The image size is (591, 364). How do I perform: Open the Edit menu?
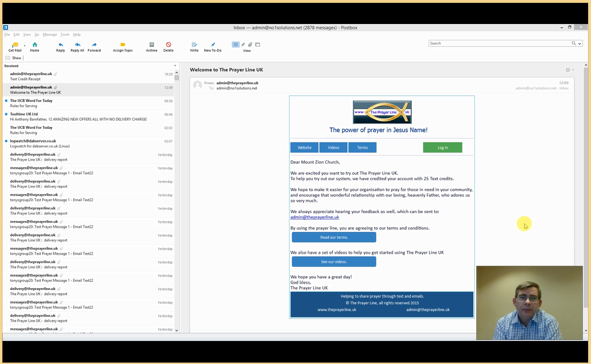(17, 34)
